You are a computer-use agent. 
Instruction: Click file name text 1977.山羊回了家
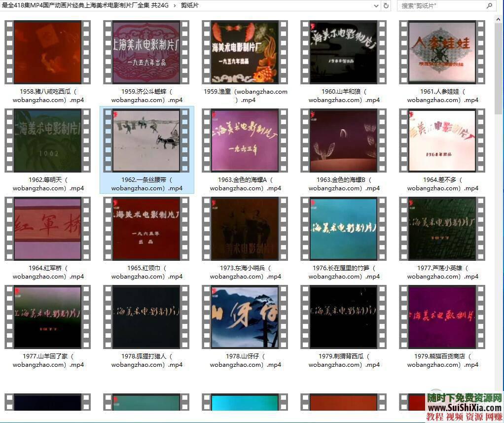click(48, 360)
